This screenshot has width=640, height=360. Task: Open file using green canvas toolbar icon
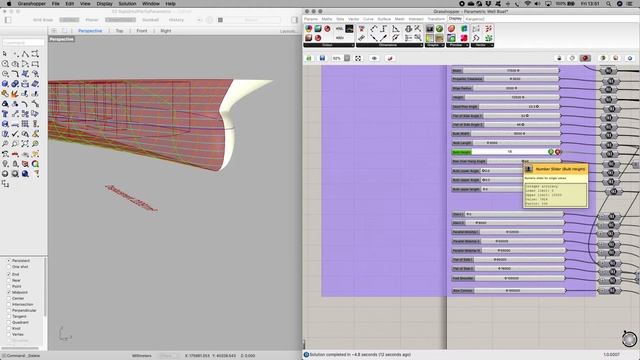pos(309,58)
